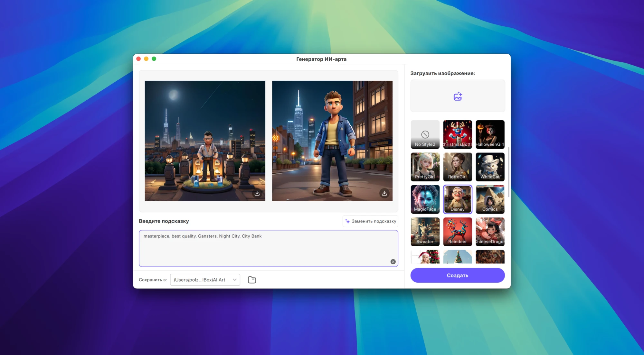The height and width of the screenshot is (355, 644).
Task: Click the upload image icon area
Action: 458,96
